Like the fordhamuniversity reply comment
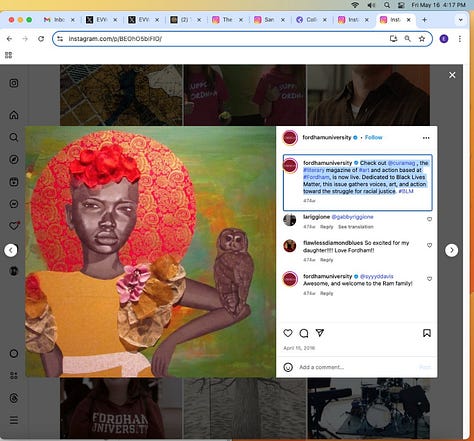This screenshot has height=441, width=474. pyautogui.click(x=429, y=279)
